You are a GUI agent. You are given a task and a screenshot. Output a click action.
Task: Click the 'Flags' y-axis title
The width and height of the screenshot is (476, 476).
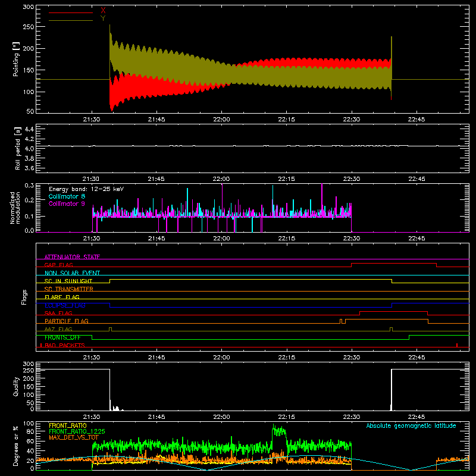24,297
